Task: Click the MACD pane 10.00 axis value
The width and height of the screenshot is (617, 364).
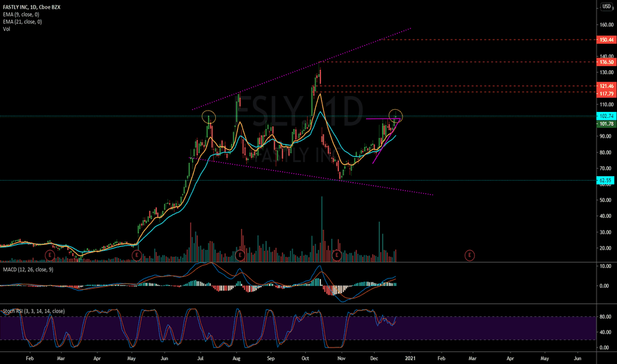Action: click(606, 267)
